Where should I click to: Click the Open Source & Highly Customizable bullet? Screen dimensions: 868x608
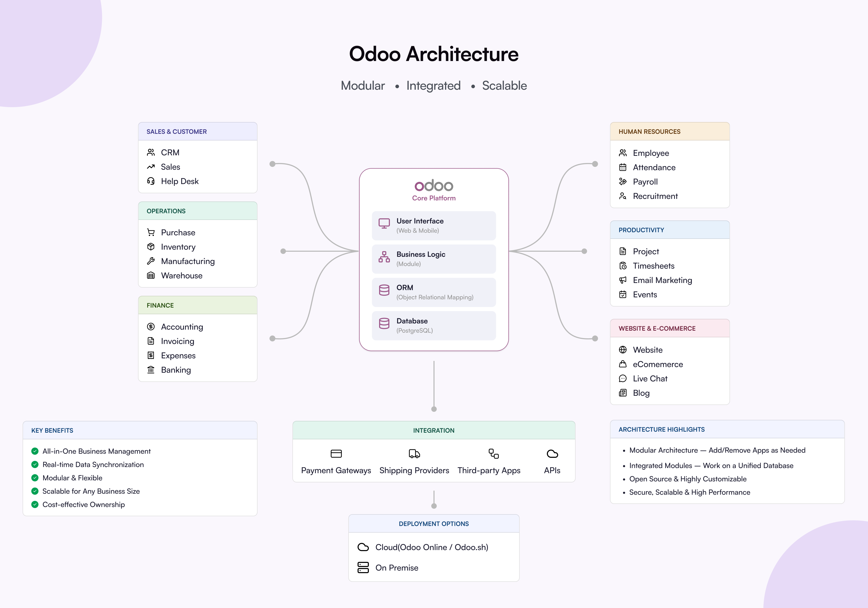coord(688,479)
